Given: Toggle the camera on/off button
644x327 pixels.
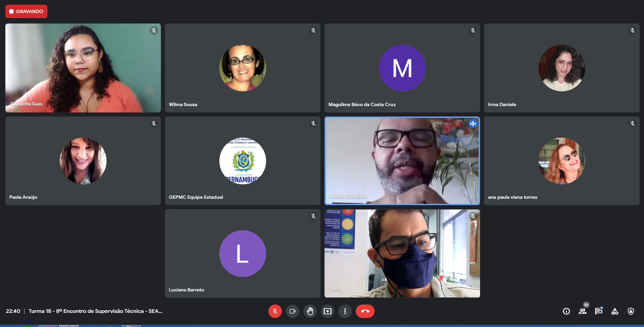Looking at the screenshot, I should (x=292, y=311).
